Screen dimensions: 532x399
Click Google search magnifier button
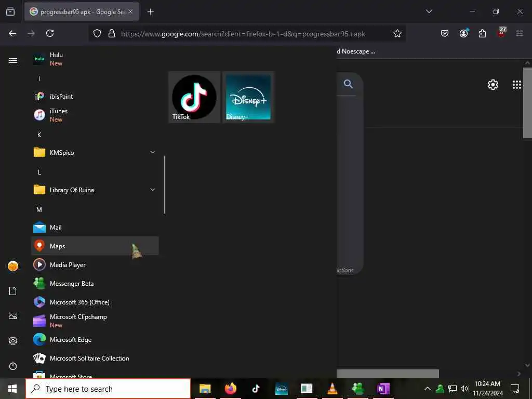pos(349,84)
